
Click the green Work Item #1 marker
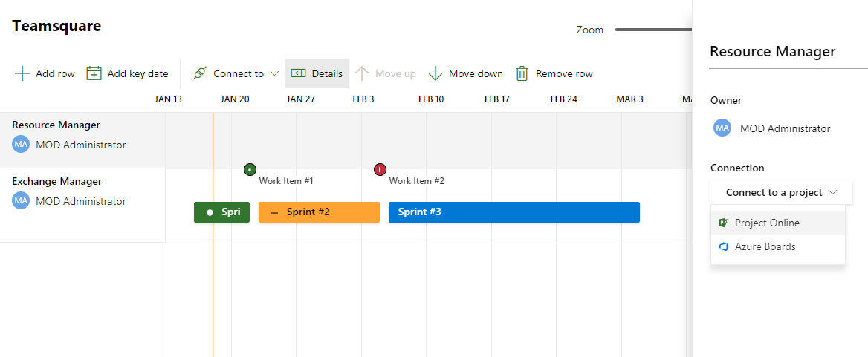(250, 170)
